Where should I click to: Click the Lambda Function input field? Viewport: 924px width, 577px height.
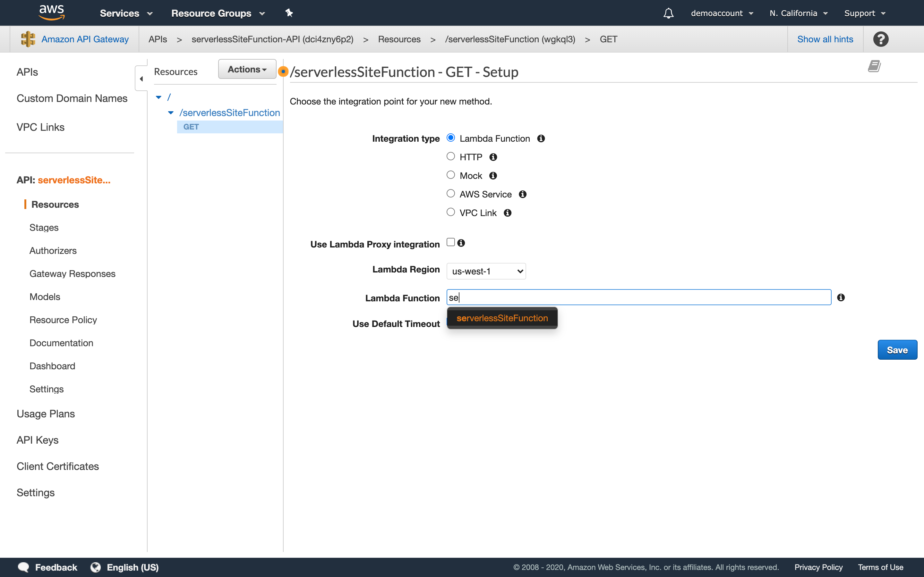coord(638,297)
